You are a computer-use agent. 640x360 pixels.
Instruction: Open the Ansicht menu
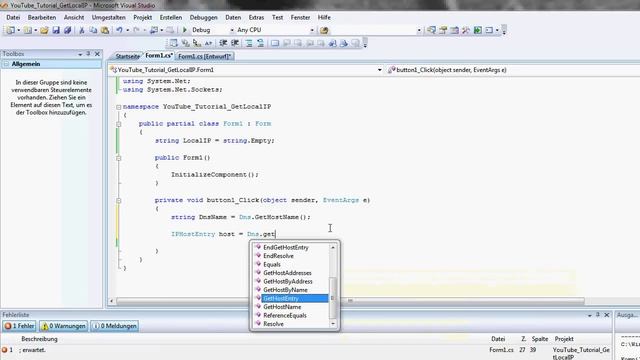click(x=74, y=18)
